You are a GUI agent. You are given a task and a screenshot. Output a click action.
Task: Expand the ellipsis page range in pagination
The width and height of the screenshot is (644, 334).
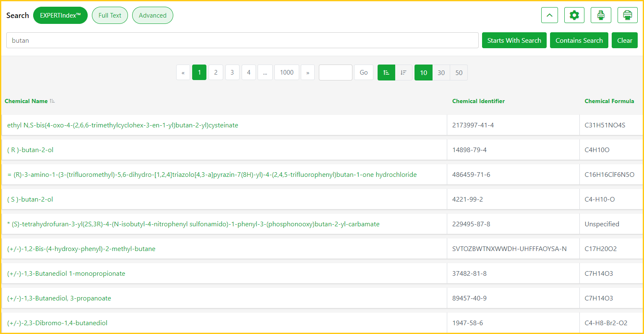(x=265, y=72)
